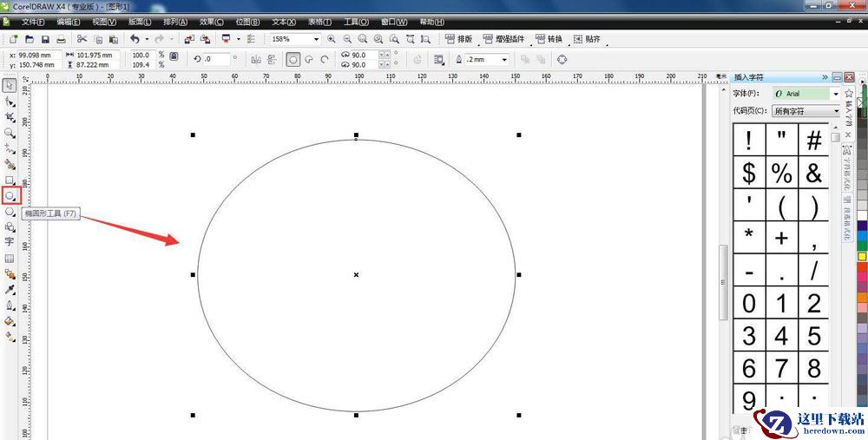
Task: Open the outline width .2 mm dropdown
Action: point(504,60)
